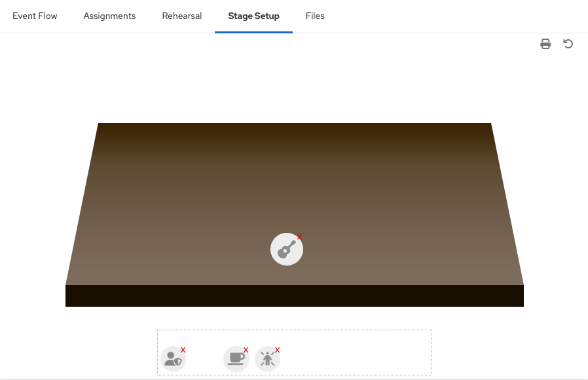Select the spotlight performer icon in tray
The image size is (588, 380).
[267, 359]
